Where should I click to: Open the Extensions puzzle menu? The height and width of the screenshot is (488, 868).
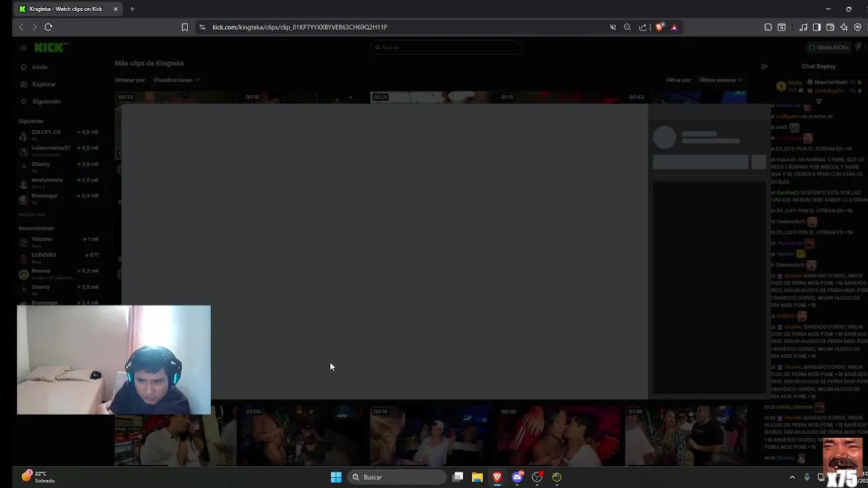pyautogui.click(x=768, y=27)
